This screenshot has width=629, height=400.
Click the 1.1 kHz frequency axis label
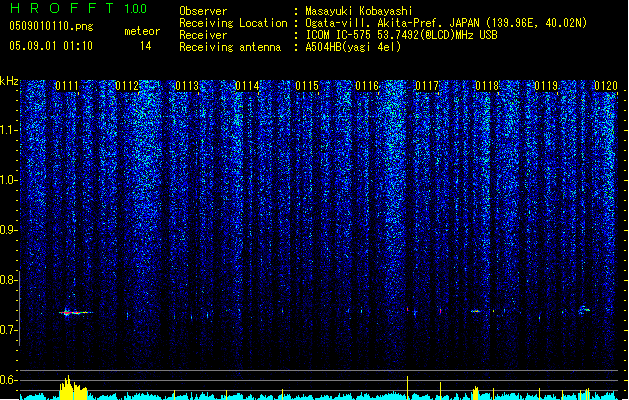pos(9,130)
